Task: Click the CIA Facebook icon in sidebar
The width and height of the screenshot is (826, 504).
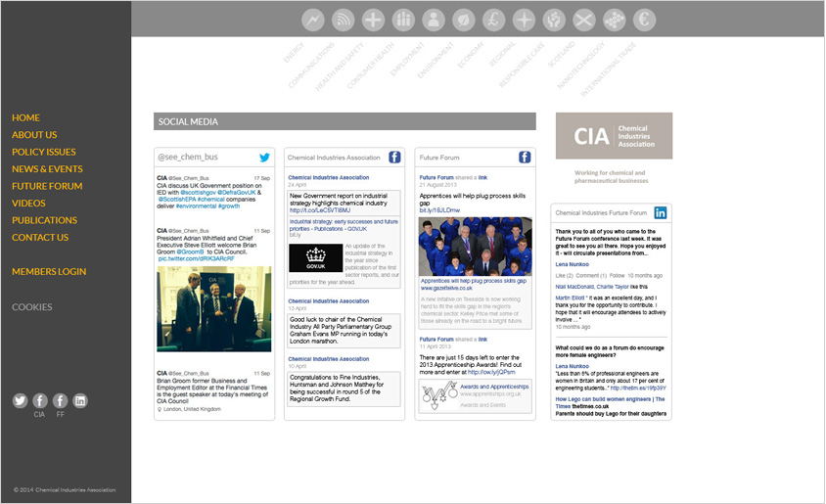Action: pos(40,401)
